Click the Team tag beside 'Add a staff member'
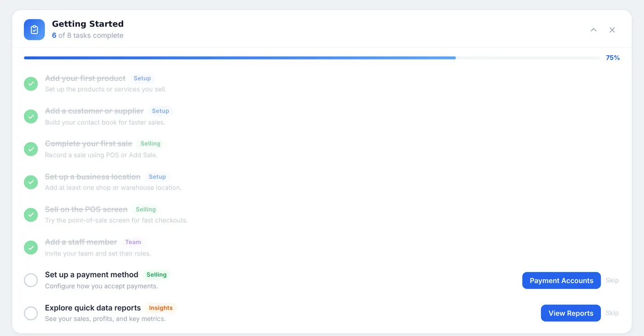Viewport: 644px width, 336px height. pos(133,242)
